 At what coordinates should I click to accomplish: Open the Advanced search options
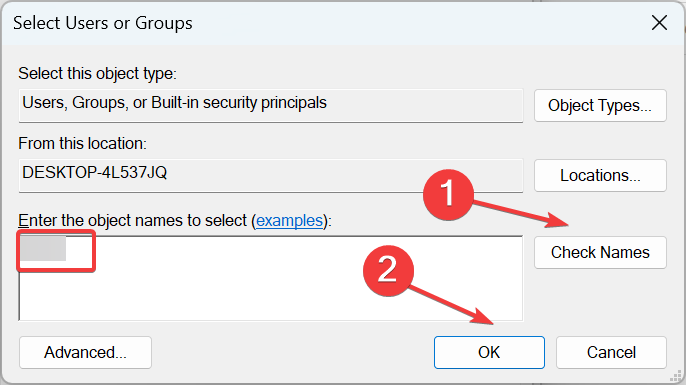click(x=85, y=353)
